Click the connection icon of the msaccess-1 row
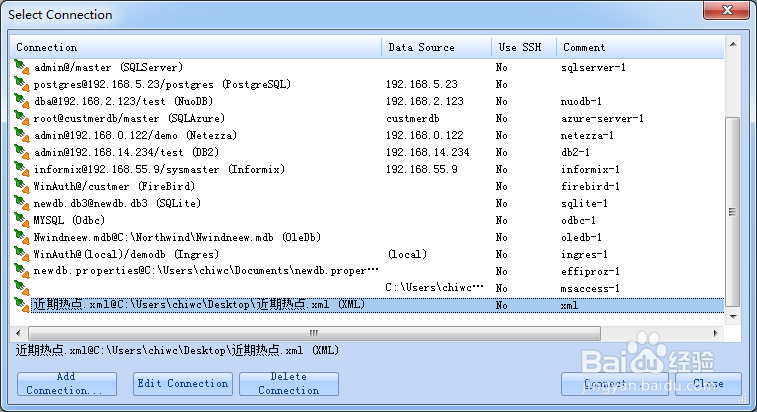Image resolution: width=757 pixels, height=412 pixels. coord(22,288)
